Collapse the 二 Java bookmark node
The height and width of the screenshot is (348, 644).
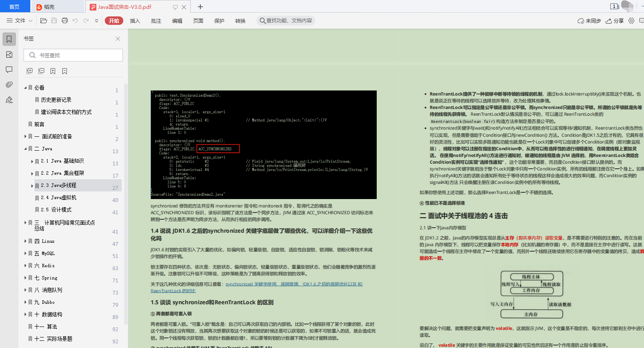pos(25,149)
